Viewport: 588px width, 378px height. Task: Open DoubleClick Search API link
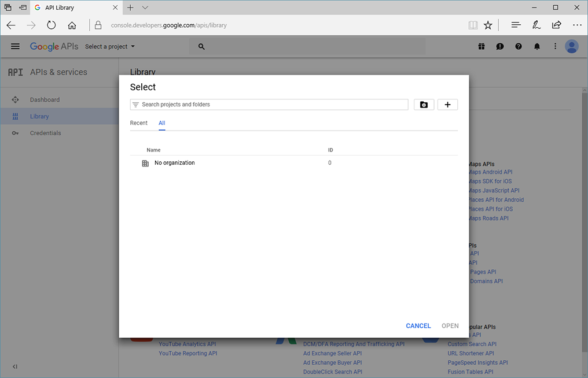pyautogui.click(x=333, y=372)
